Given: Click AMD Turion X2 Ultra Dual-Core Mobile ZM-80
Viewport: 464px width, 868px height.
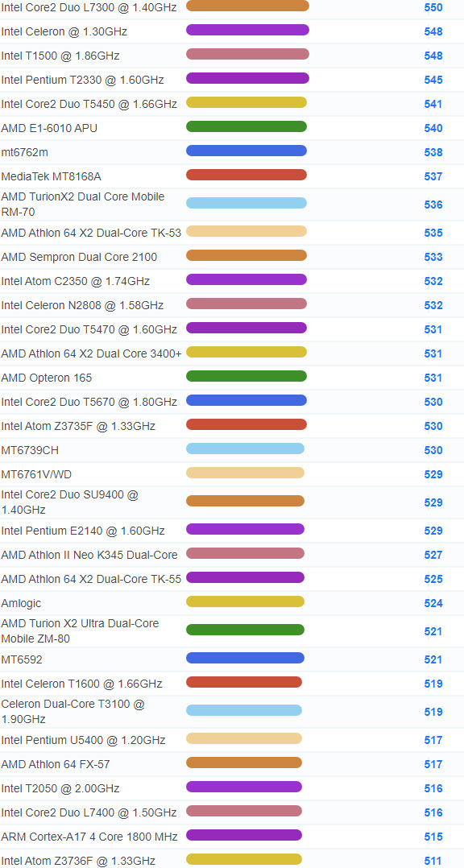Looking at the screenshot, I should (81, 631).
